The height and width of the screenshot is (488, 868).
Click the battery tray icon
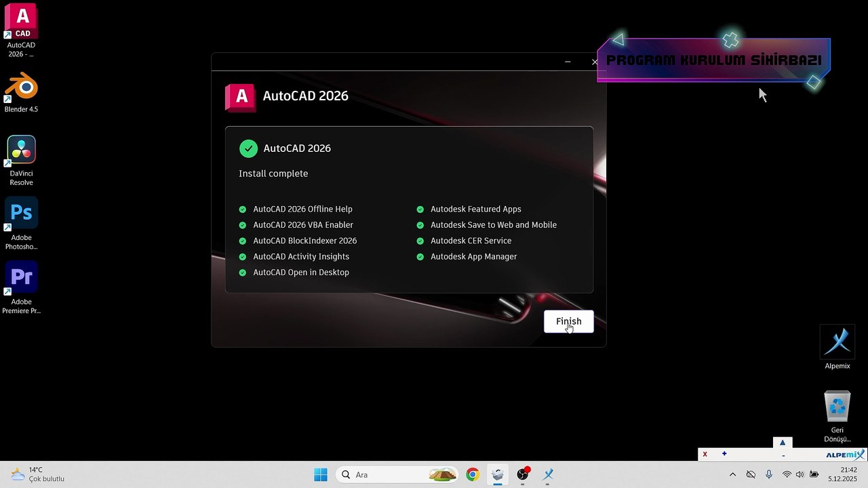click(x=813, y=474)
